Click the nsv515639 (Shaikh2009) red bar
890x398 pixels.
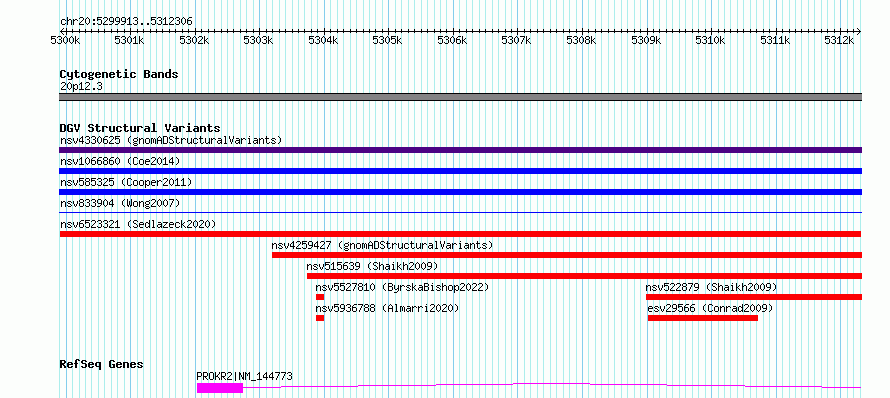[585, 276]
